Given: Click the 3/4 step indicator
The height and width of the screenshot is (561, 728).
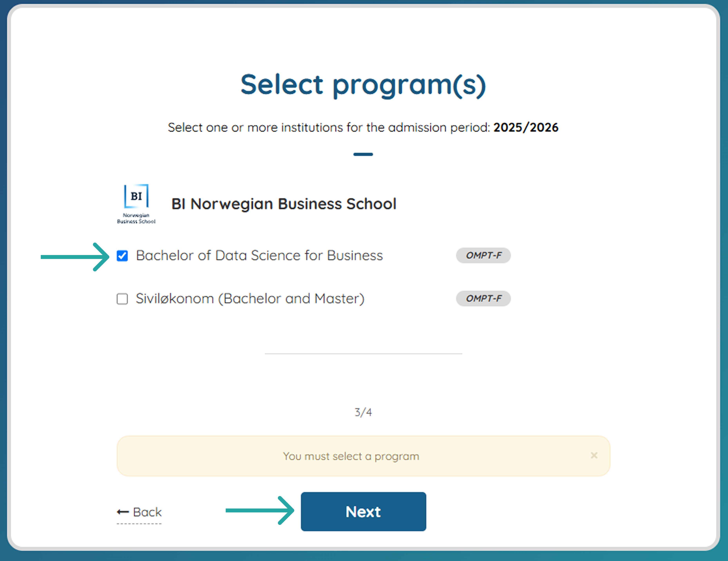Looking at the screenshot, I should pos(363,412).
